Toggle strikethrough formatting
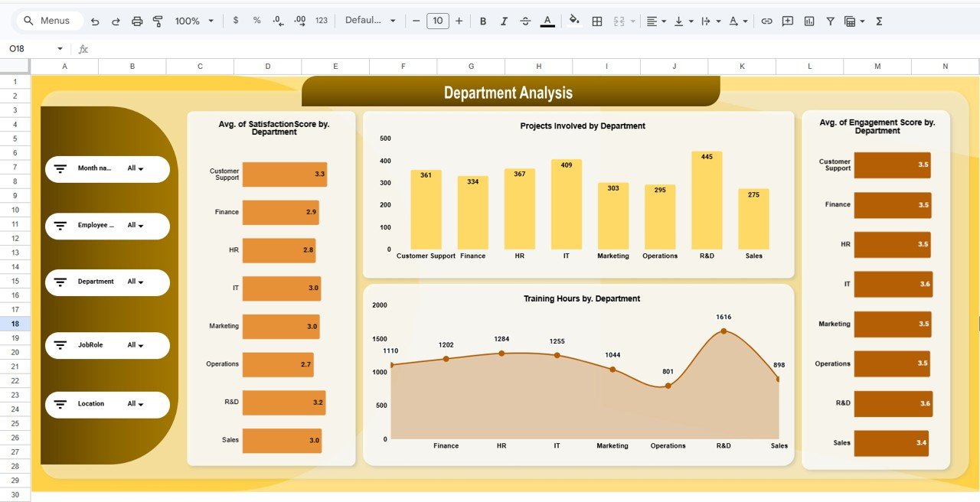Image resolution: width=980 pixels, height=502 pixels. 525,21
